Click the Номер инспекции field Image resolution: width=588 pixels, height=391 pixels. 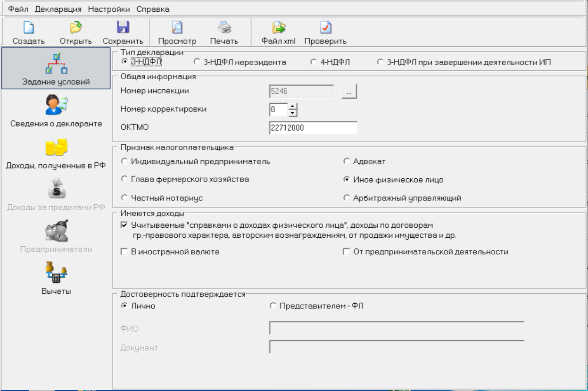[301, 92]
